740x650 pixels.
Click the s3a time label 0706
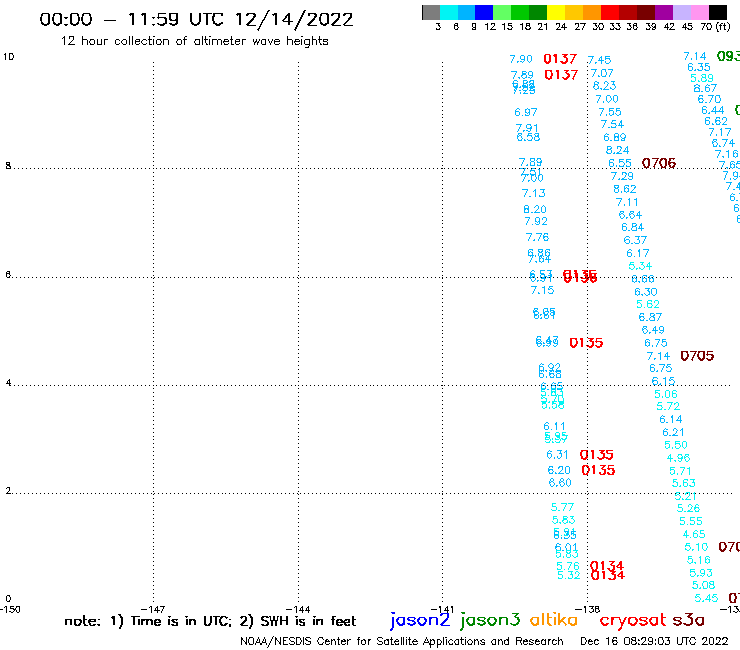pyautogui.click(x=659, y=163)
